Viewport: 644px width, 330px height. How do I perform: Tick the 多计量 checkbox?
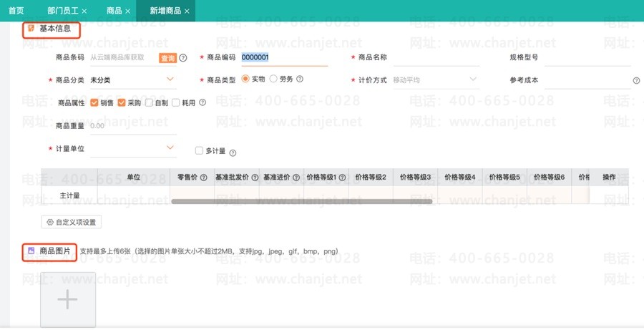click(x=199, y=151)
